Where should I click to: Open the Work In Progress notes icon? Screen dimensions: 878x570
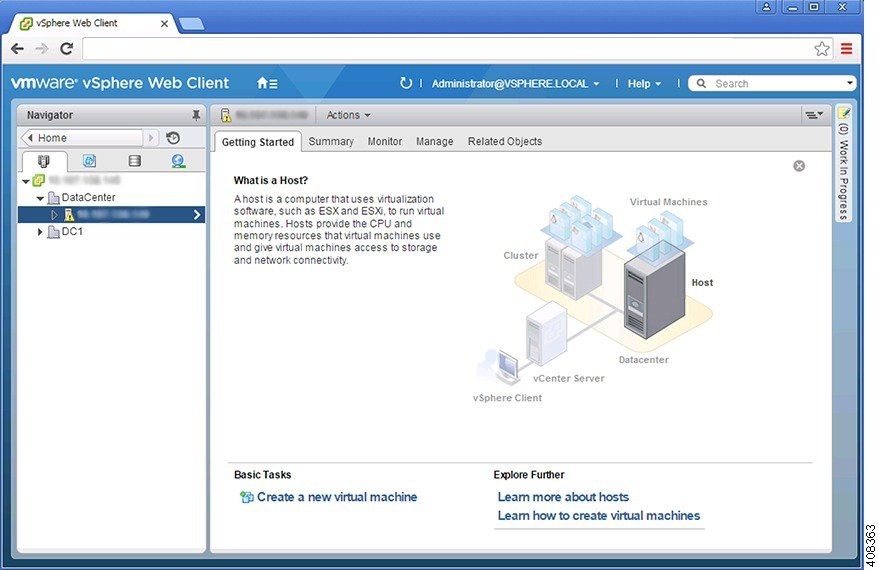(844, 114)
